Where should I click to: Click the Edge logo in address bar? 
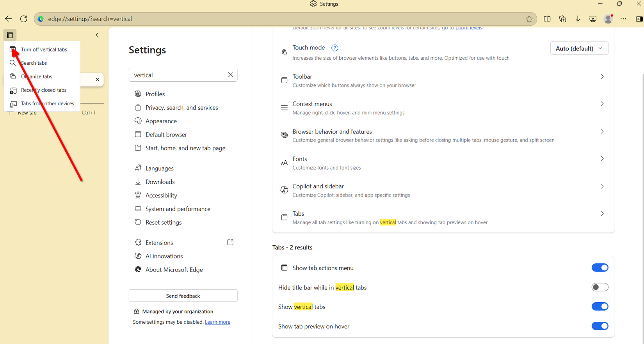point(41,19)
